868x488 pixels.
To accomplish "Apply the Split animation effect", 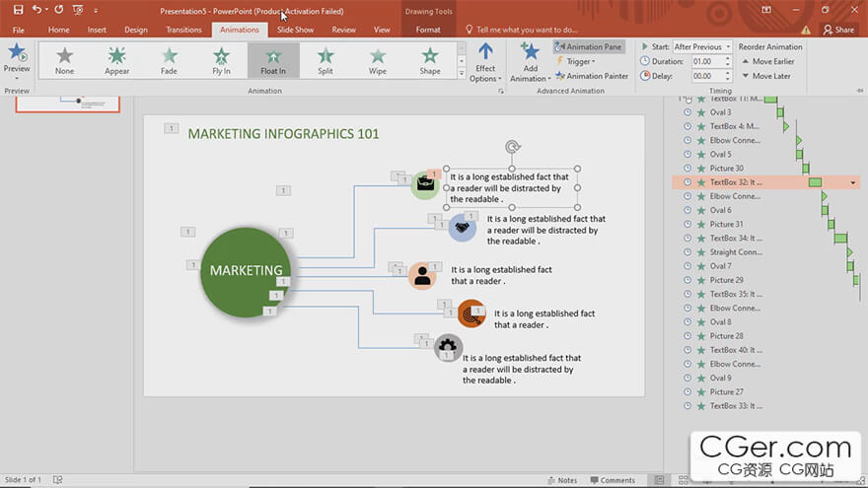I will pos(325,60).
